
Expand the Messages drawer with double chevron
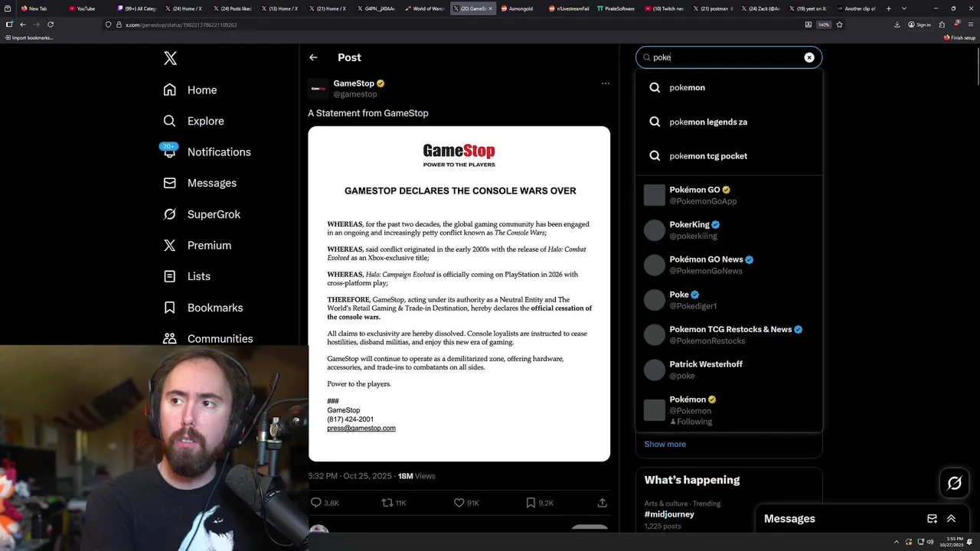951,518
